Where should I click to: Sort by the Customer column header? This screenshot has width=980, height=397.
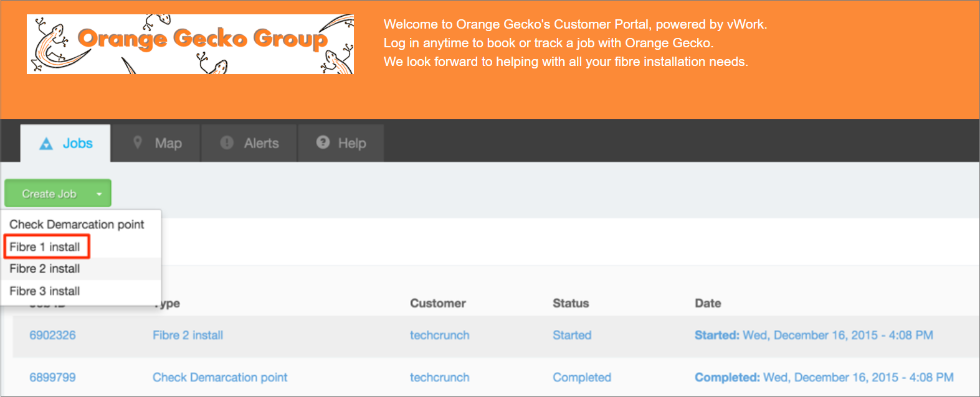[x=438, y=303]
